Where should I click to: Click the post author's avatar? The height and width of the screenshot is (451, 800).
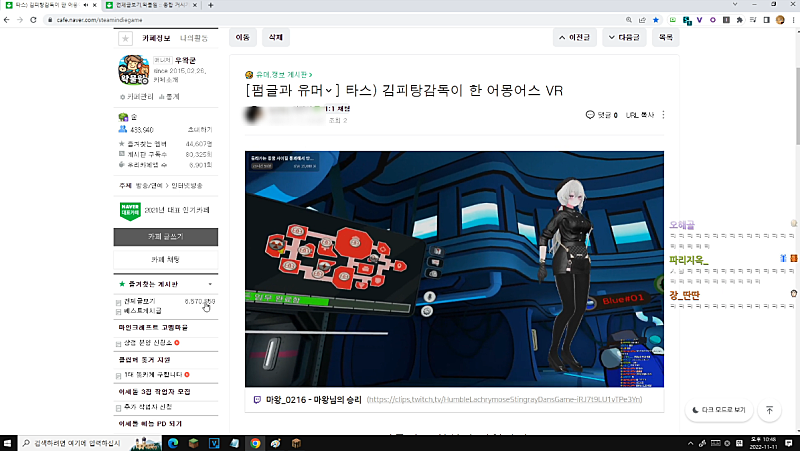(254, 115)
